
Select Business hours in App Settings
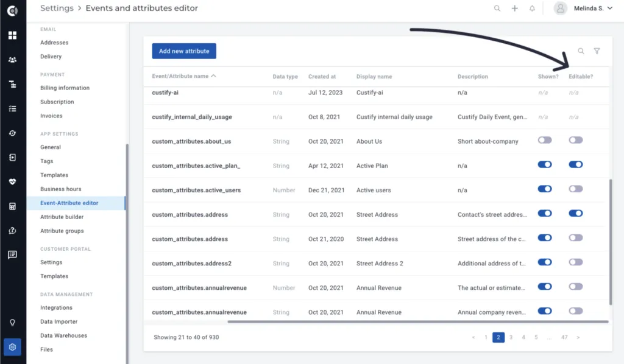coord(60,189)
